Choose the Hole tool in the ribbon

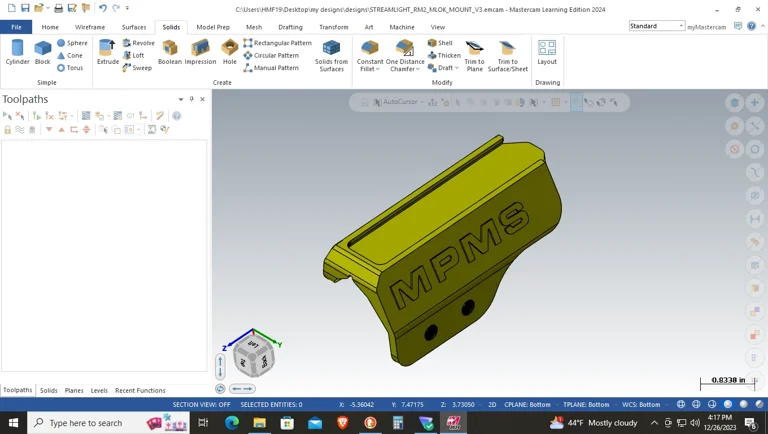(x=230, y=52)
